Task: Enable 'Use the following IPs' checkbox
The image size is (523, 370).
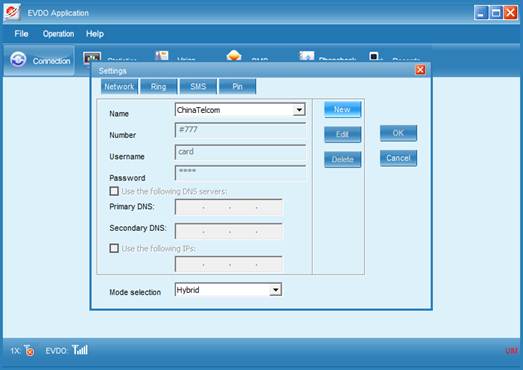Action: (x=114, y=248)
